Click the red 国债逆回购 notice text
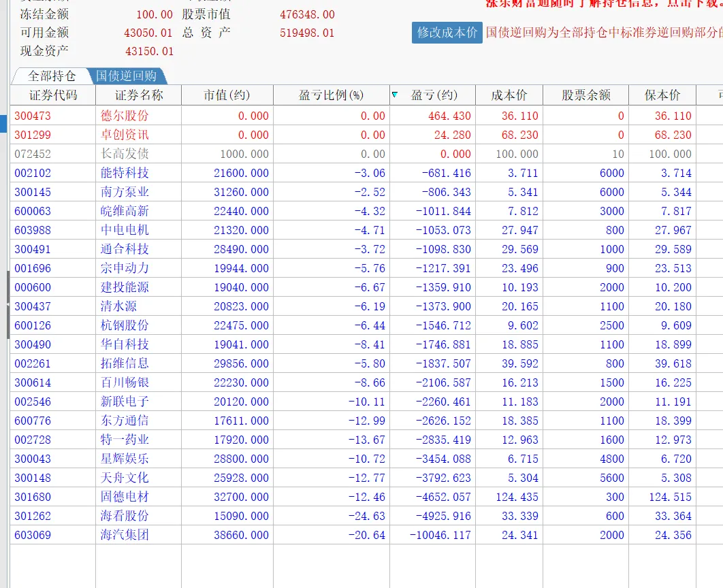This screenshot has height=588, width=723. pos(605,32)
